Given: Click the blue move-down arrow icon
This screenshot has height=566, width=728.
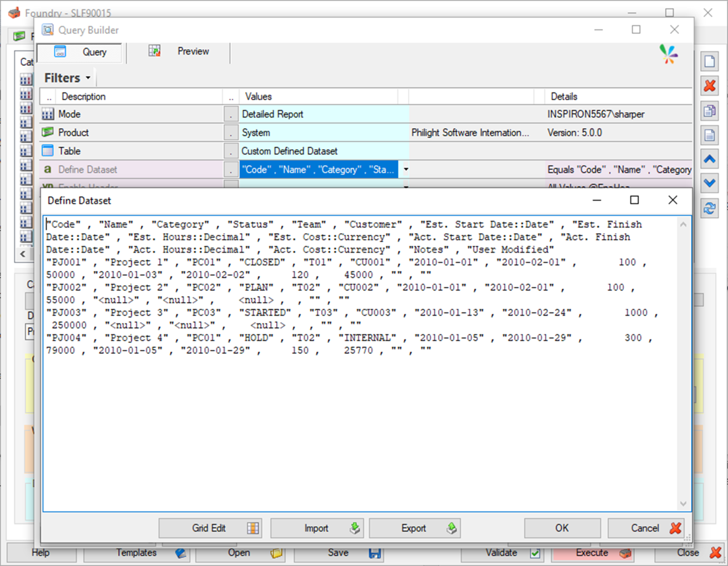Looking at the screenshot, I should pyautogui.click(x=710, y=183).
